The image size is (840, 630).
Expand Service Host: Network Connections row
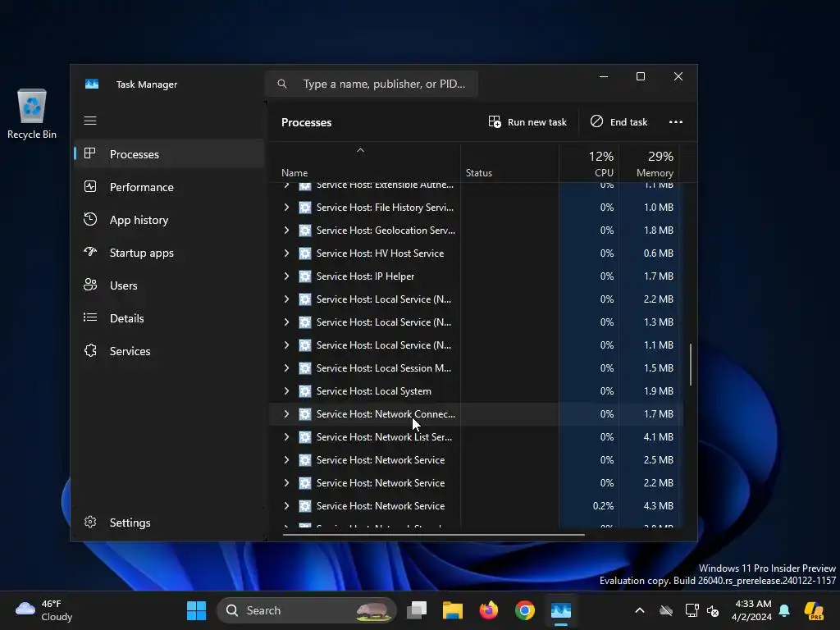[x=286, y=414]
